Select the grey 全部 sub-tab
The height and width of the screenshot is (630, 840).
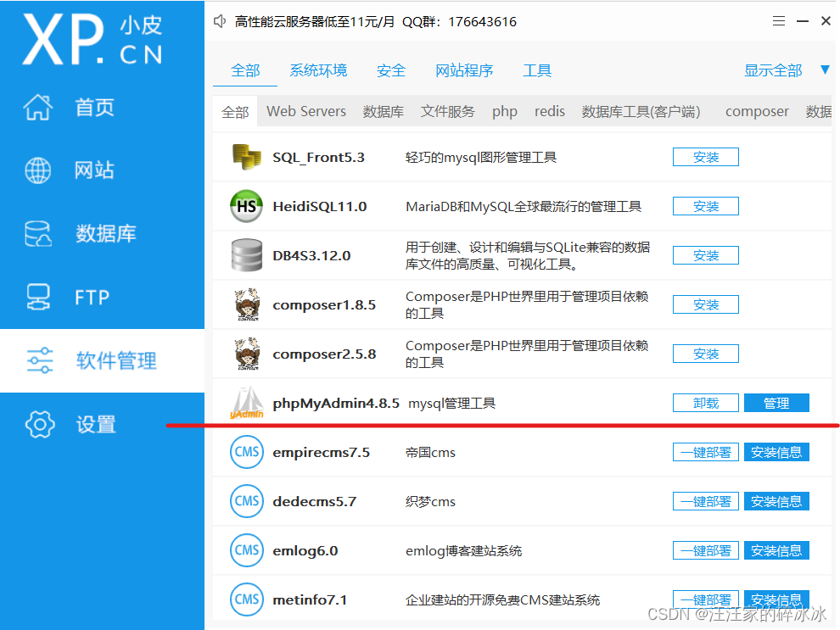coord(235,112)
